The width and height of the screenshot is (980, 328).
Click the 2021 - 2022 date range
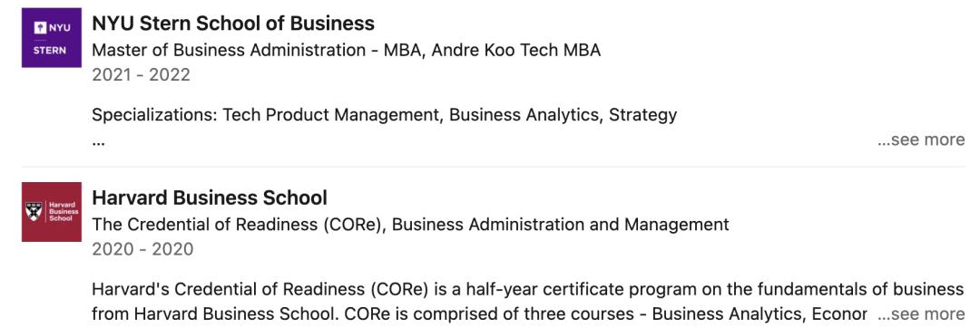[141, 75]
